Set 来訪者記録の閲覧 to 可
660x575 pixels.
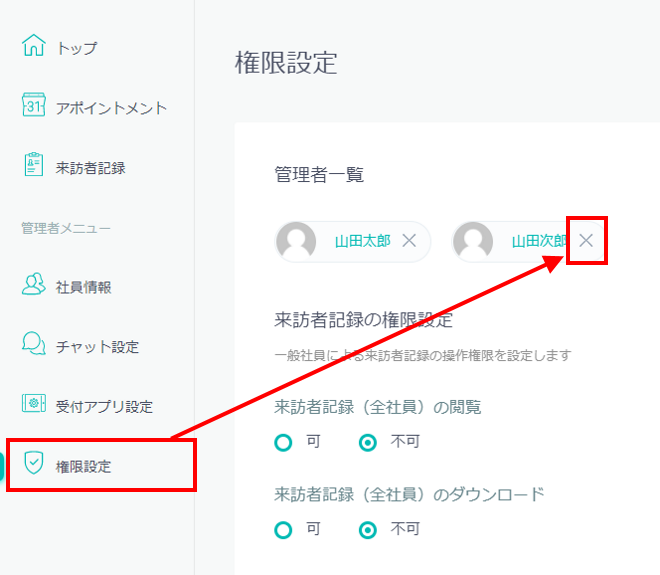[x=284, y=442]
